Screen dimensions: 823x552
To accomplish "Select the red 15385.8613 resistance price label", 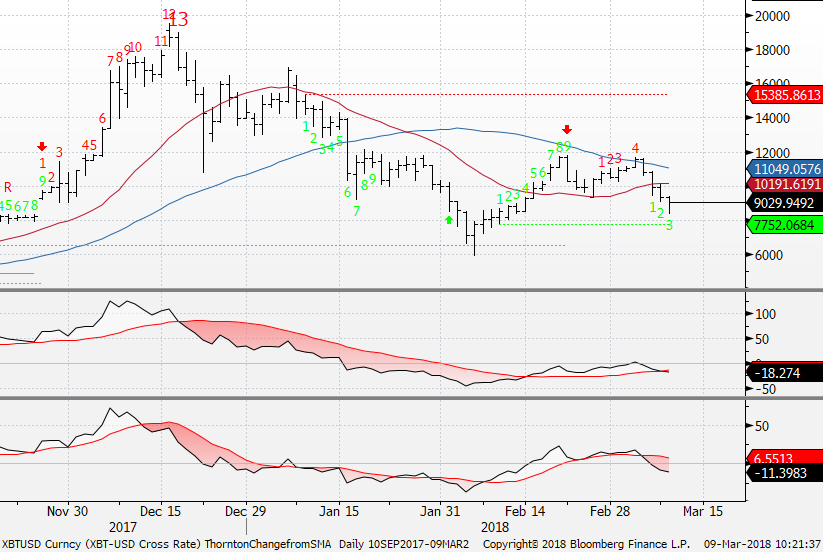I will [x=784, y=95].
